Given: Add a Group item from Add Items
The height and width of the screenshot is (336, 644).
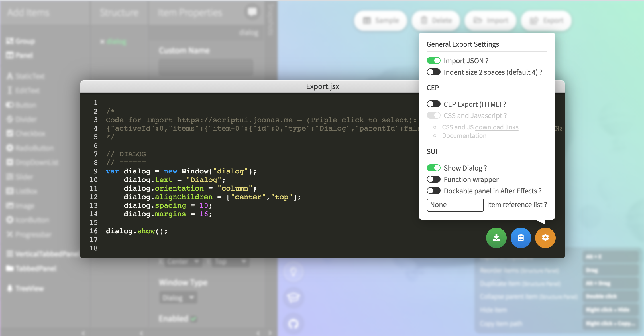Looking at the screenshot, I should pyautogui.click(x=21, y=41).
